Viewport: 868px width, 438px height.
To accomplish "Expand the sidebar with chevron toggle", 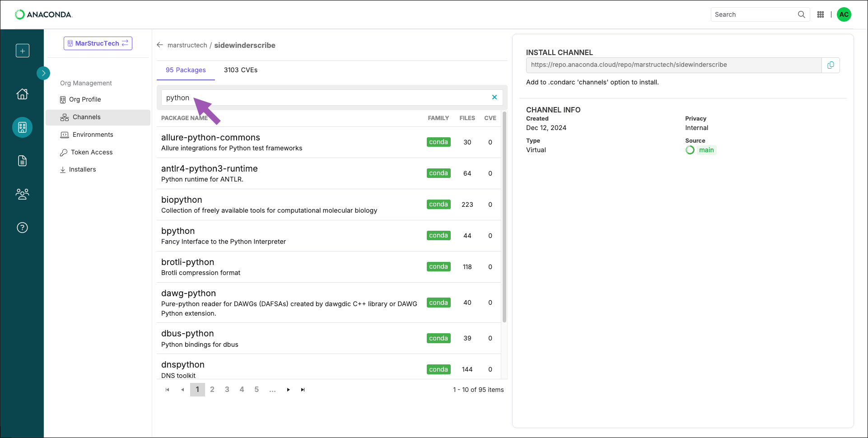I will pos(43,73).
